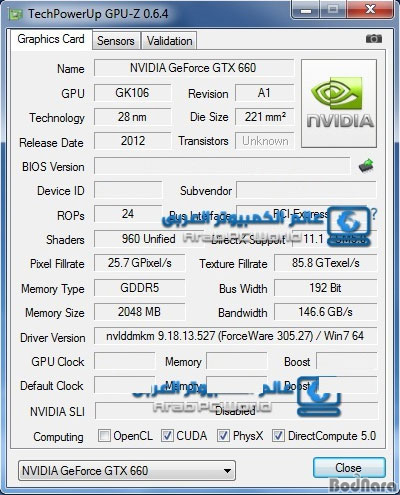Close window using title bar X
400x495 pixels.
coord(370,9)
